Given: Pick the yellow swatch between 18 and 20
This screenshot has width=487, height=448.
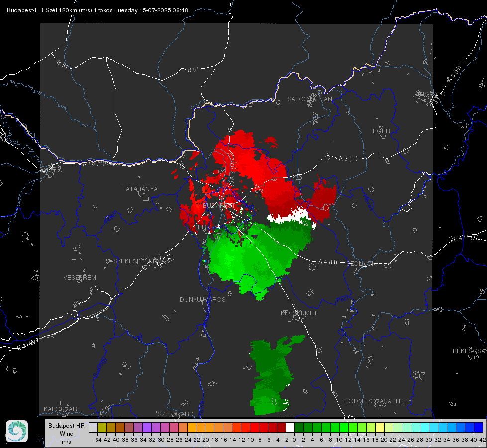Looking at the screenshot, I should 380,427.
